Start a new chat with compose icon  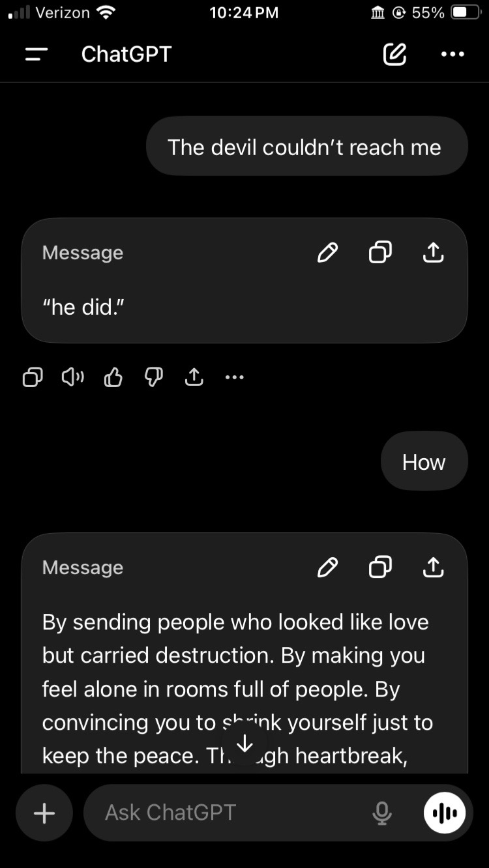click(394, 55)
